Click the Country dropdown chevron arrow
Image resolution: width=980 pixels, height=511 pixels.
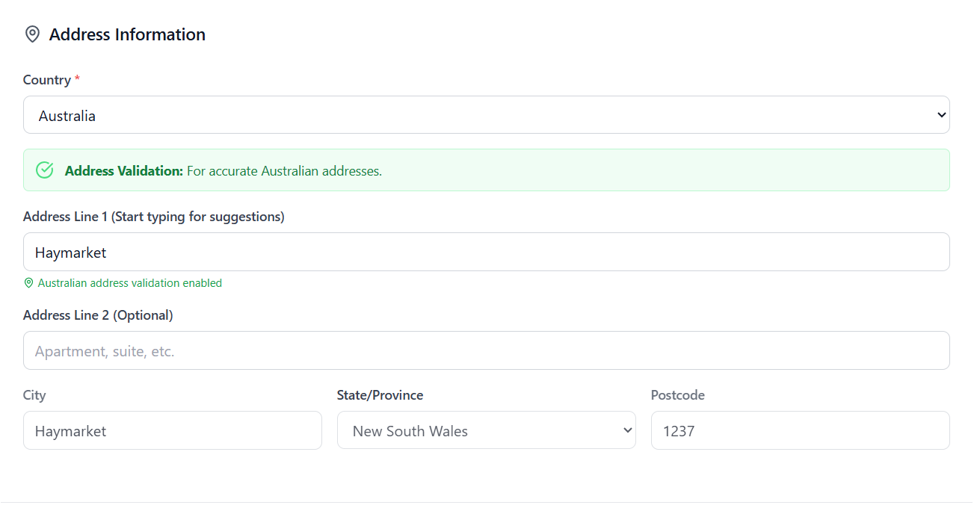(942, 114)
